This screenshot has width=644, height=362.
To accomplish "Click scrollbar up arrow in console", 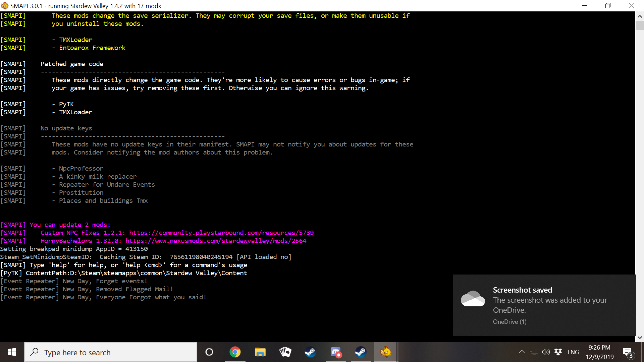I will pos(640,16).
